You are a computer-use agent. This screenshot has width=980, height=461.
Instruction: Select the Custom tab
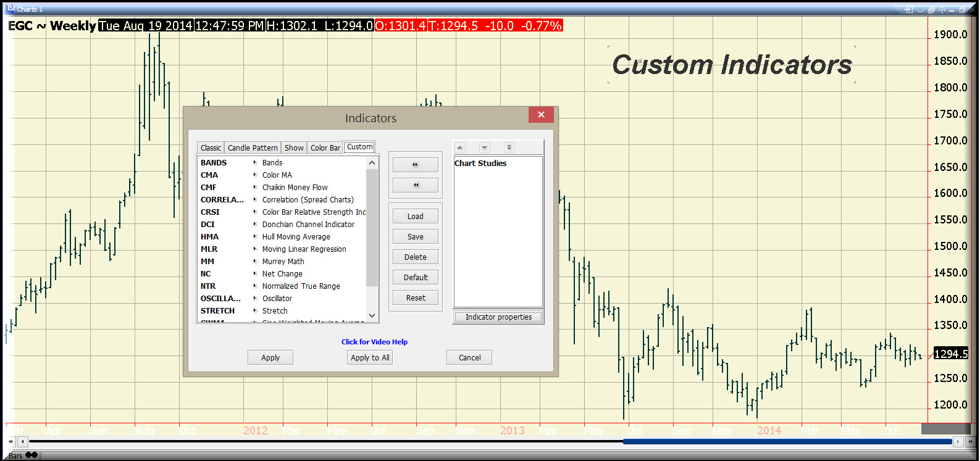pyautogui.click(x=359, y=147)
